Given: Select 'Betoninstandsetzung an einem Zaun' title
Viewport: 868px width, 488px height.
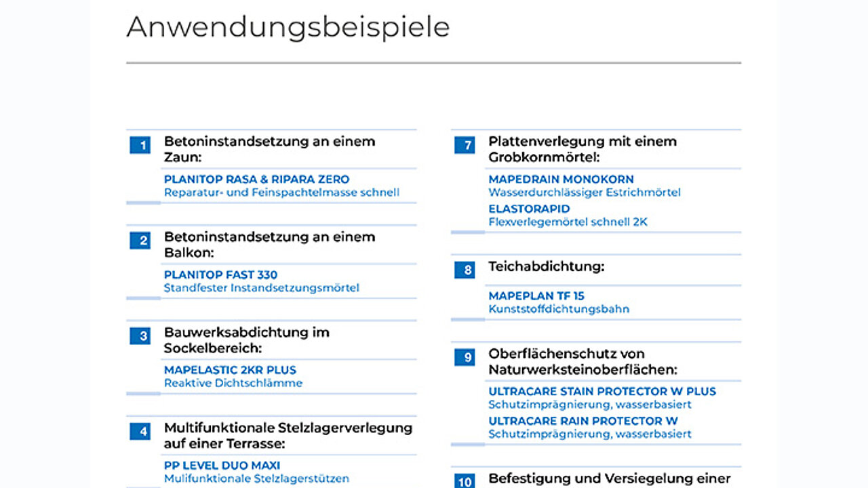Looking at the screenshot, I should coord(269,150).
